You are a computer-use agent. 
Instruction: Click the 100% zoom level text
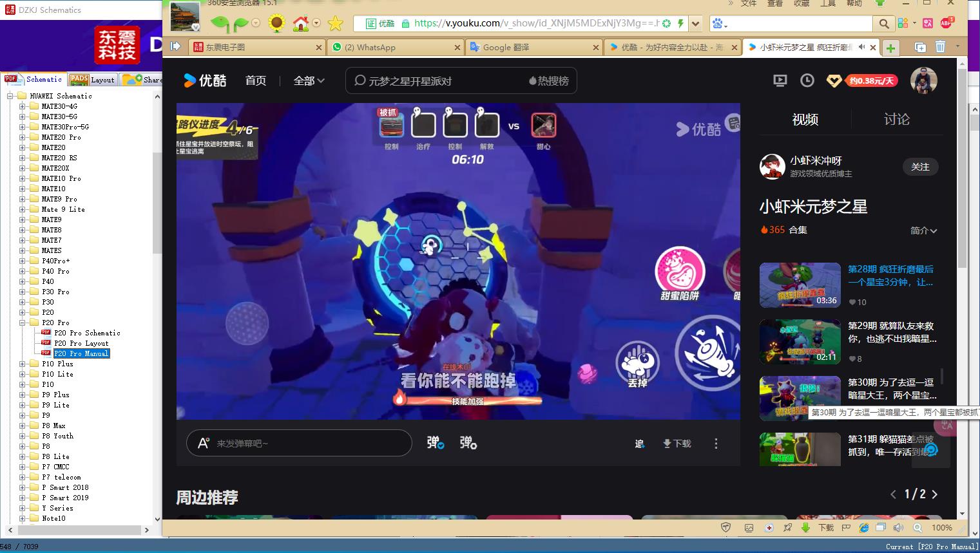941,527
